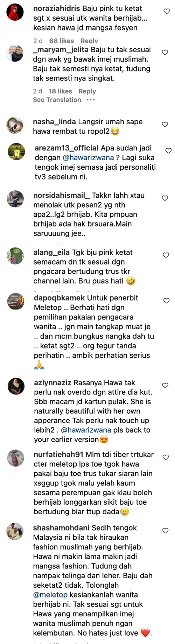Open the @meletop mention in shashamohdani's comment
175x644 pixels.
point(50,595)
